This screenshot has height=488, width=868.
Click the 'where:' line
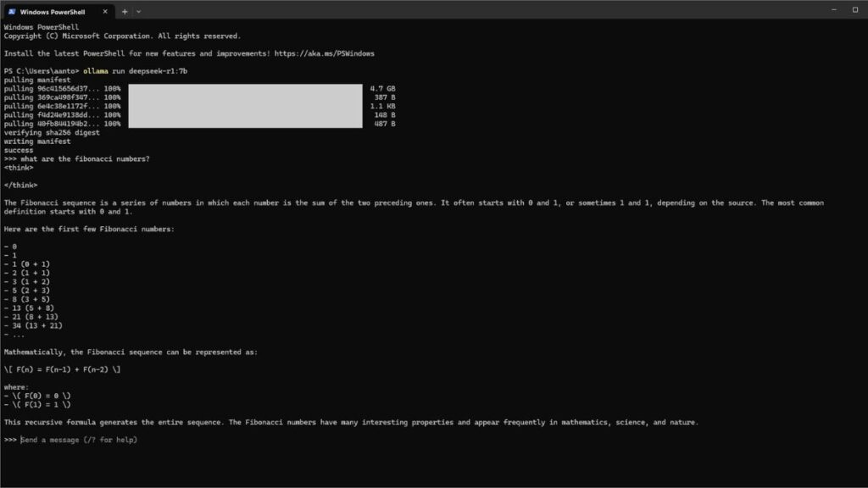[x=16, y=387]
